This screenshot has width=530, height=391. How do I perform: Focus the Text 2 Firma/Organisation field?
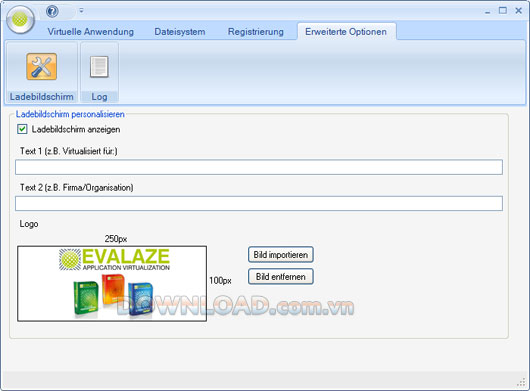pos(259,203)
